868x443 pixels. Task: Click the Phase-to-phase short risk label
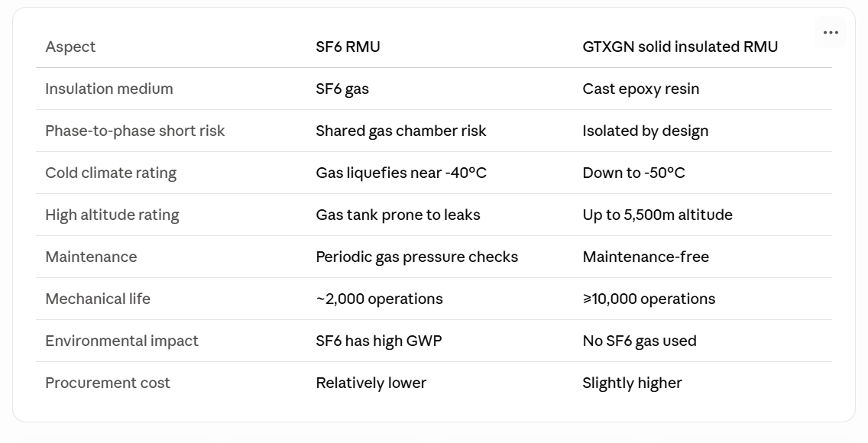point(135,131)
